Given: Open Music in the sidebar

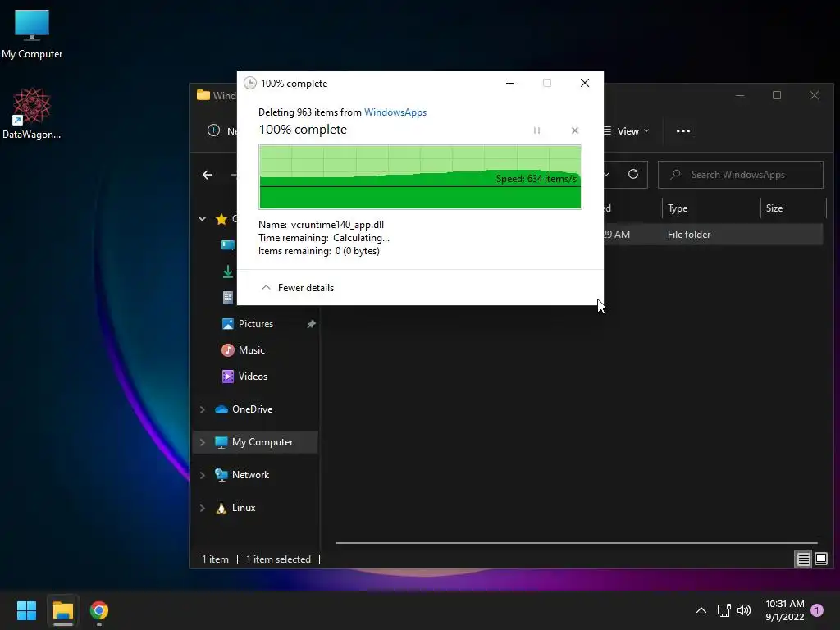Looking at the screenshot, I should coord(244,350).
